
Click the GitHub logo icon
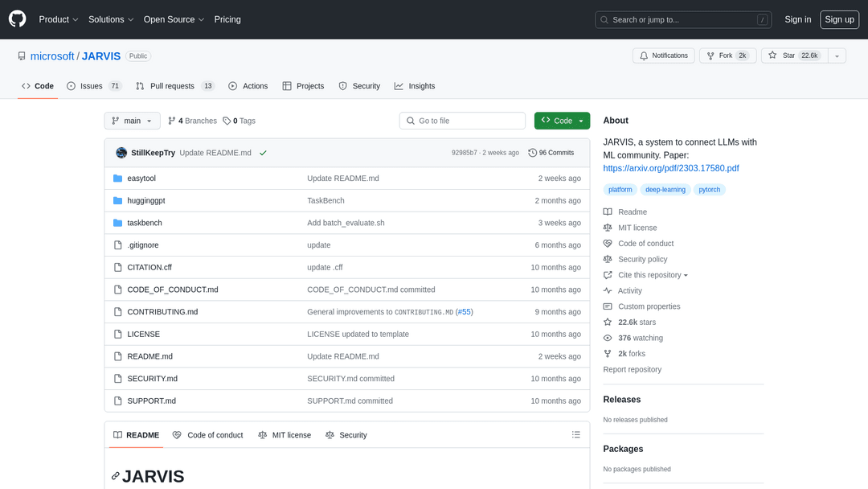pos(17,19)
